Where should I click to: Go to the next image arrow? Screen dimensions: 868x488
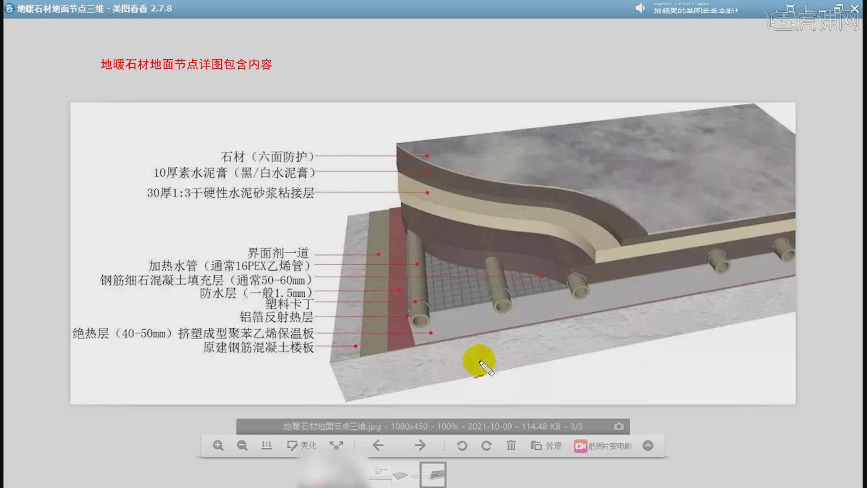[x=420, y=446]
